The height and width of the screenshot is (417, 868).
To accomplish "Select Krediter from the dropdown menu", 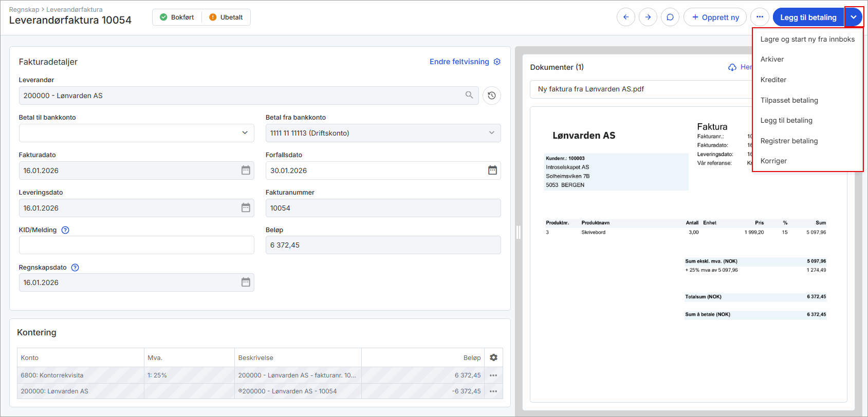I will (773, 80).
